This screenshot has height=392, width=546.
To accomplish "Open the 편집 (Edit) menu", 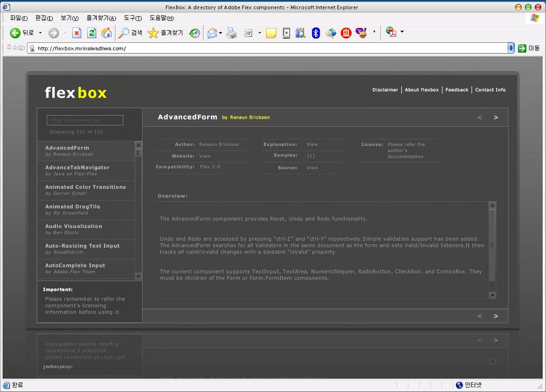I will coord(44,18).
